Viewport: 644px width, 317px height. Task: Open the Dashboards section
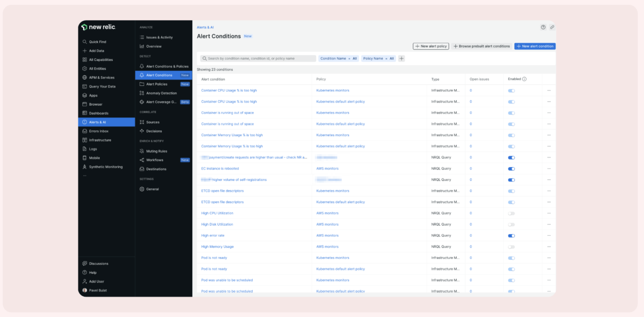point(98,113)
